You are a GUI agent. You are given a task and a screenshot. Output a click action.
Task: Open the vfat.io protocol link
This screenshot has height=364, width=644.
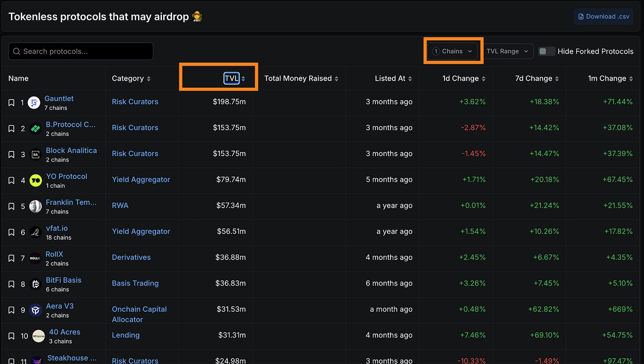(x=57, y=228)
